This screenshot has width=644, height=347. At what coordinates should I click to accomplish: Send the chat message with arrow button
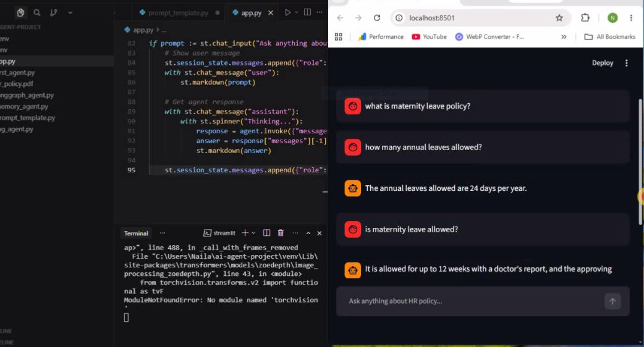pos(612,301)
